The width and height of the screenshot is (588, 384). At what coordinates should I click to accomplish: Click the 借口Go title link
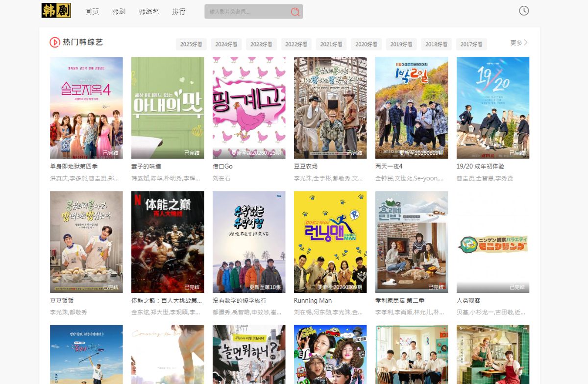222,167
